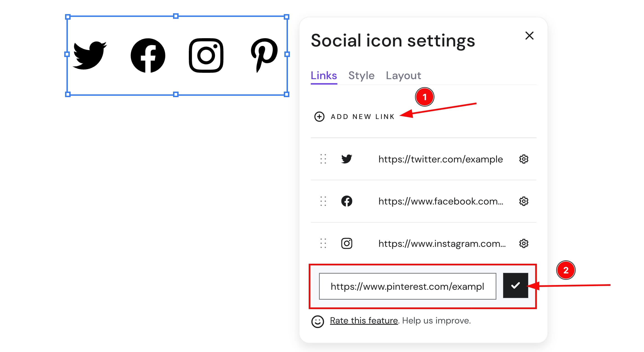Screen dimensions: 644x352
Task: Click the top-center resize handle of the selection
Action: pyautogui.click(x=176, y=17)
